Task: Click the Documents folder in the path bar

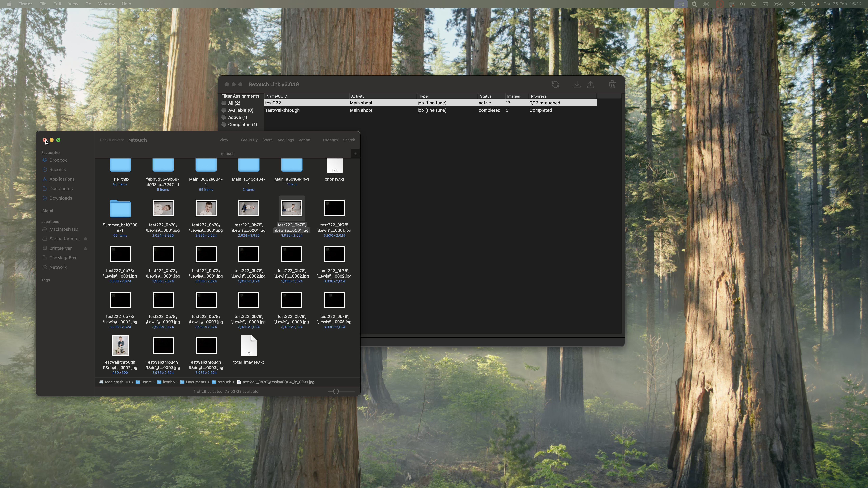Action: [196, 382]
